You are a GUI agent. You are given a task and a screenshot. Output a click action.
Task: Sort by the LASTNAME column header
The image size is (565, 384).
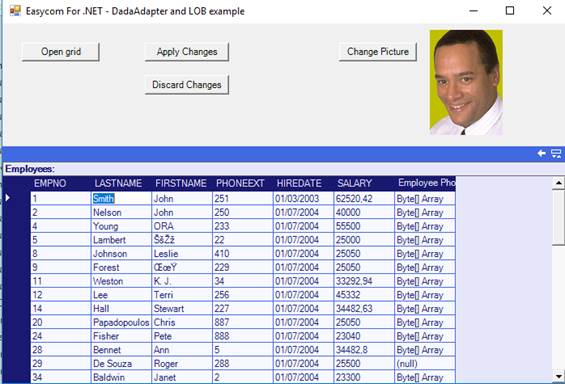point(118,183)
